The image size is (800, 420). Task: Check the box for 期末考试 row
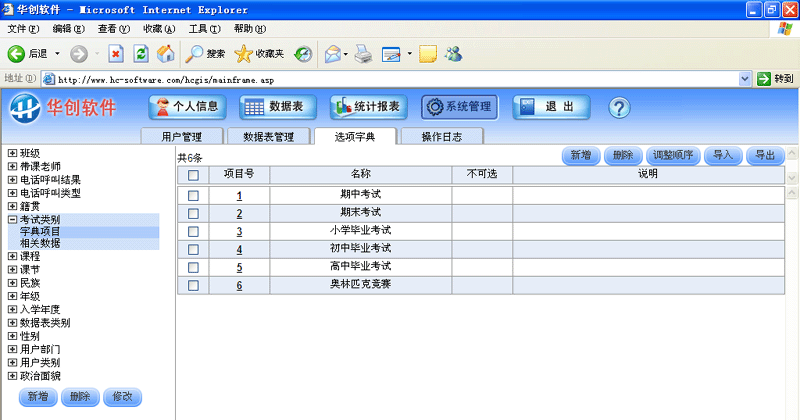point(193,214)
